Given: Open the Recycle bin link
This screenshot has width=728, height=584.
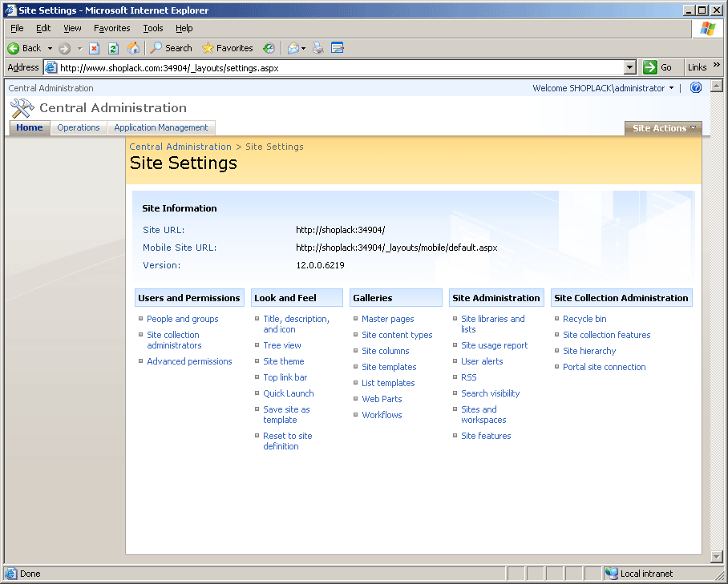Looking at the screenshot, I should [584, 319].
